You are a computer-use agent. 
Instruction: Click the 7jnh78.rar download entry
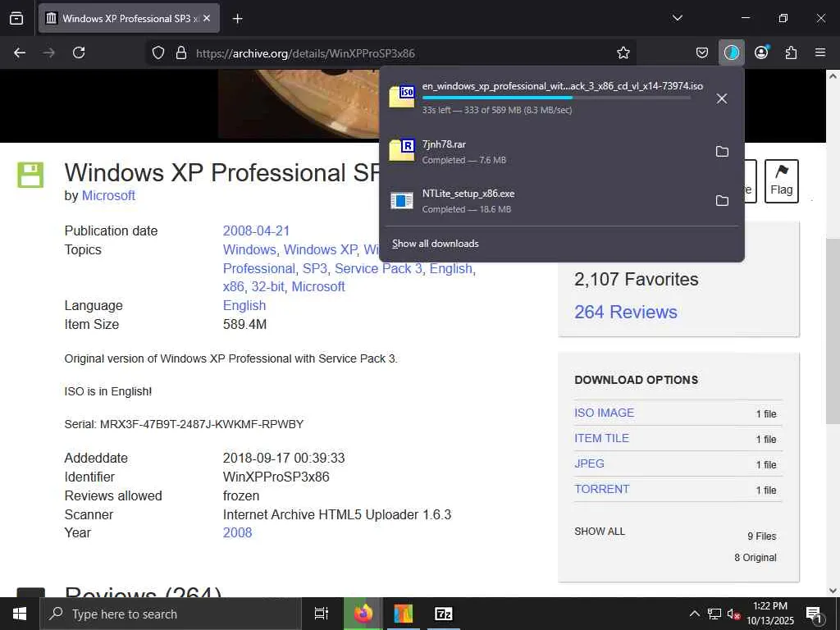(x=546, y=152)
